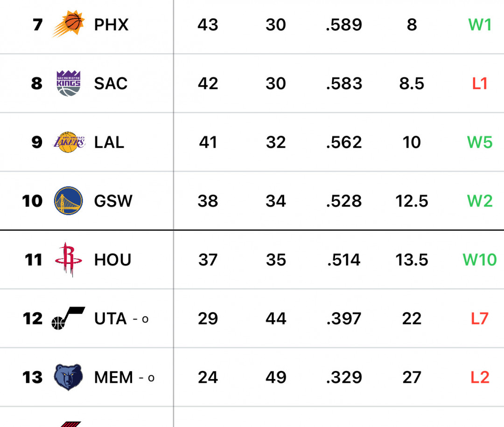Select the rank number 10 for GSW

click(x=32, y=201)
